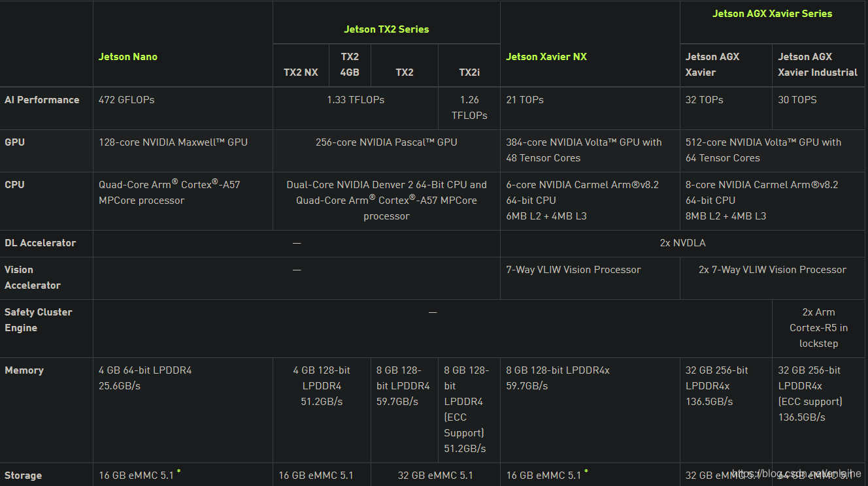Screen dimensions: 868x486
Task: Click the Memory row label
Action: 24,370
